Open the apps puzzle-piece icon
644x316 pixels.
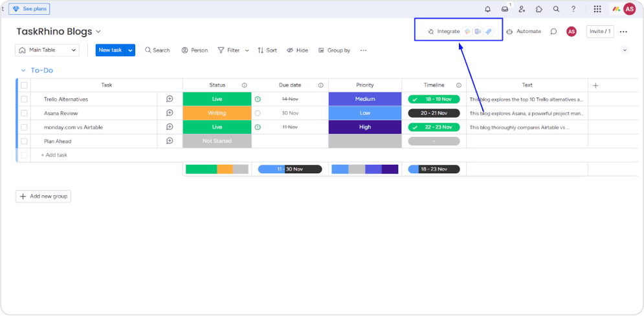[539, 9]
